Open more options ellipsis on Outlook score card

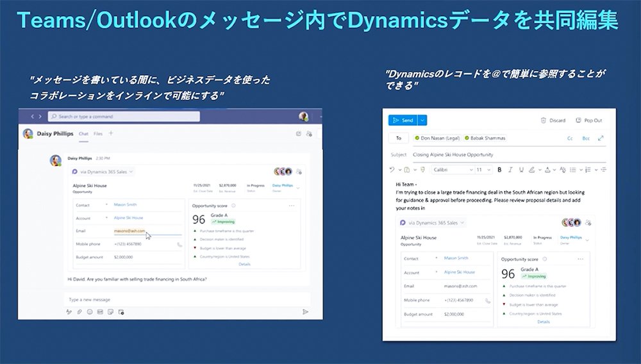tap(581, 259)
